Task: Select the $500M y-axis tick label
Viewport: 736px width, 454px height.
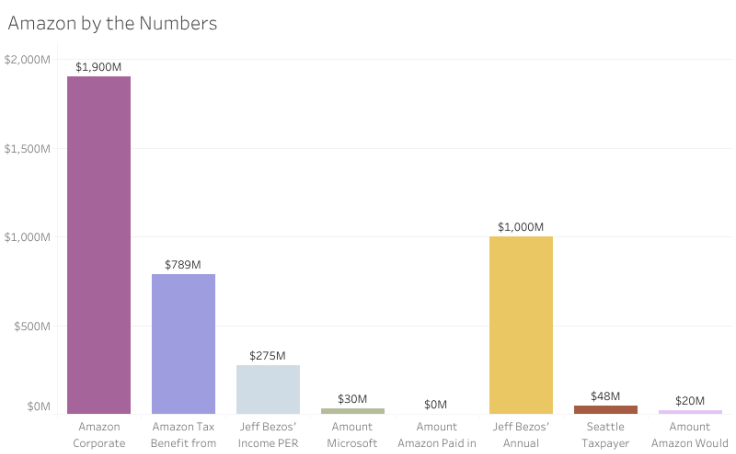Action: (x=32, y=326)
